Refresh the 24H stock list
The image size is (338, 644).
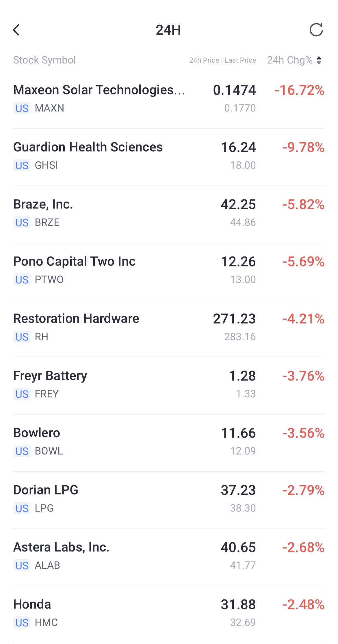[x=316, y=30]
